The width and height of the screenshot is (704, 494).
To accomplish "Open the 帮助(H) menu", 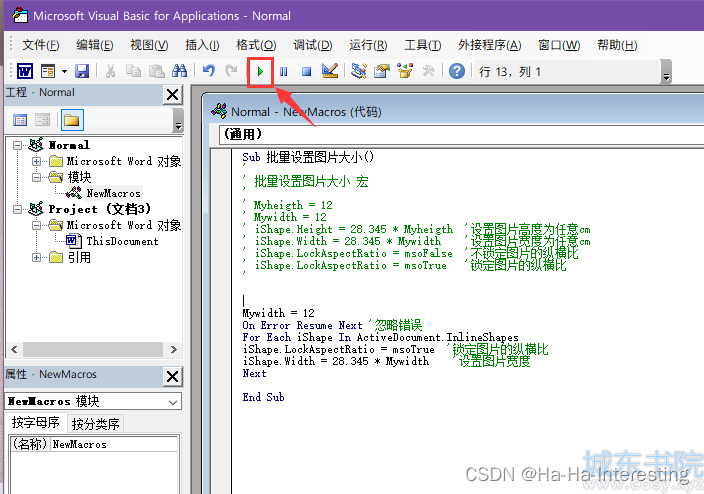I will point(617,45).
